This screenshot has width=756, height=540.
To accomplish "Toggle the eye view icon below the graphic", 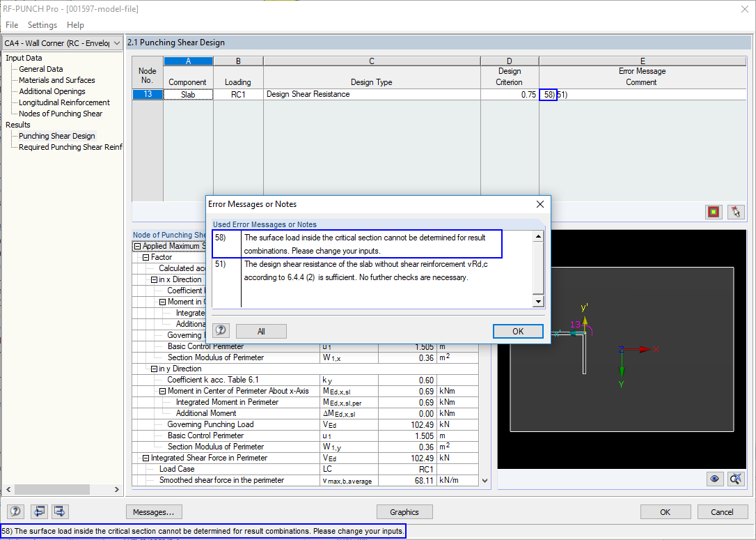I will 714,479.
